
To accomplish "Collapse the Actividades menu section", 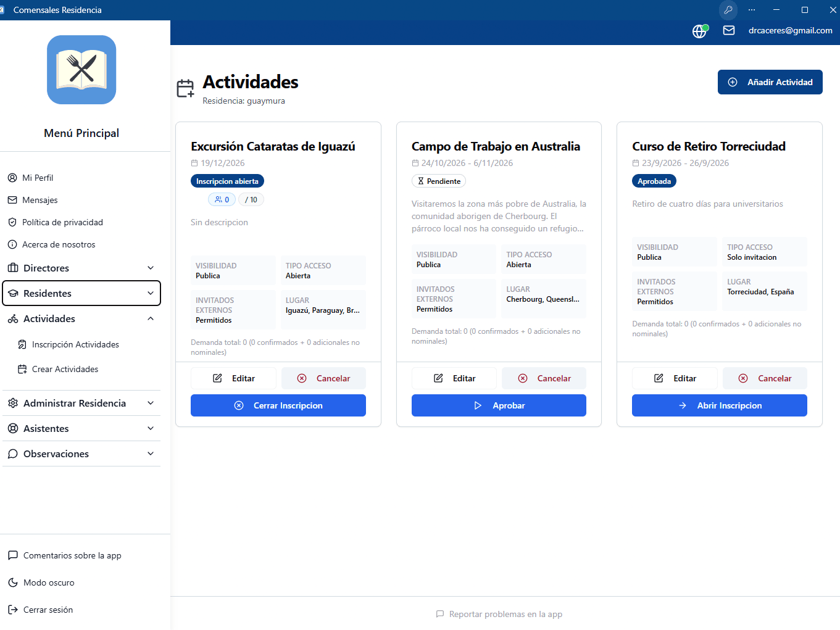I will 81,318.
